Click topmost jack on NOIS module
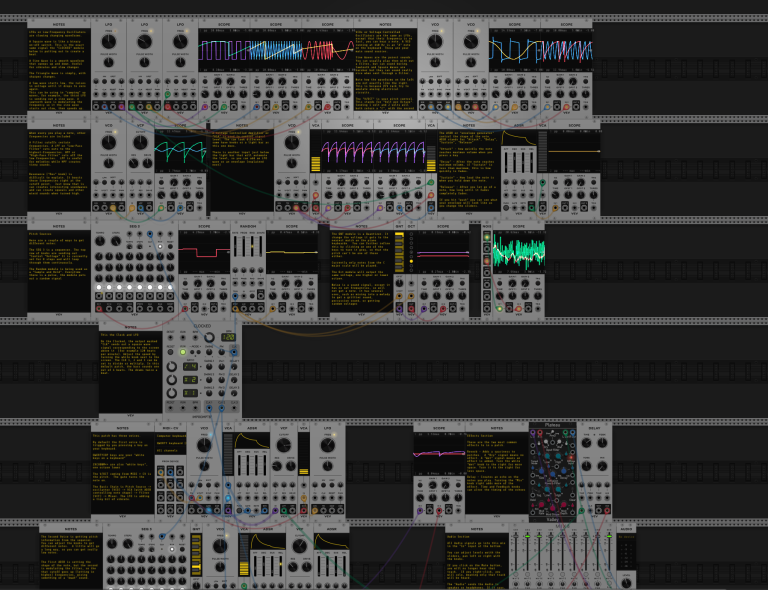The height and width of the screenshot is (590, 768). pyautogui.click(x=487, y=237)
